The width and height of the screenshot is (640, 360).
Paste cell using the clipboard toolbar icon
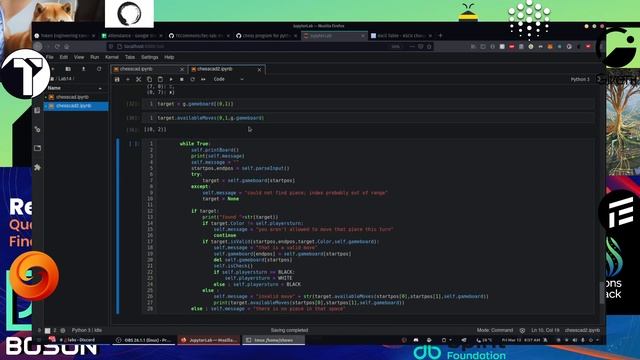[160, 79]
